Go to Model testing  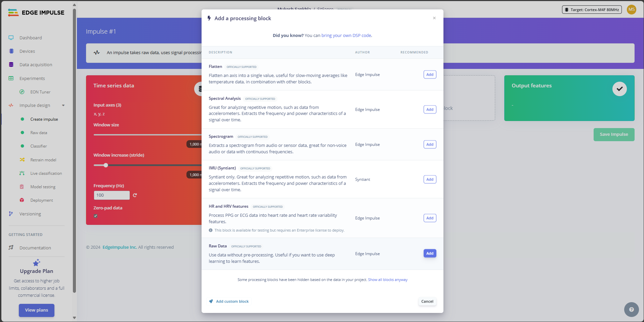point(43,187)
